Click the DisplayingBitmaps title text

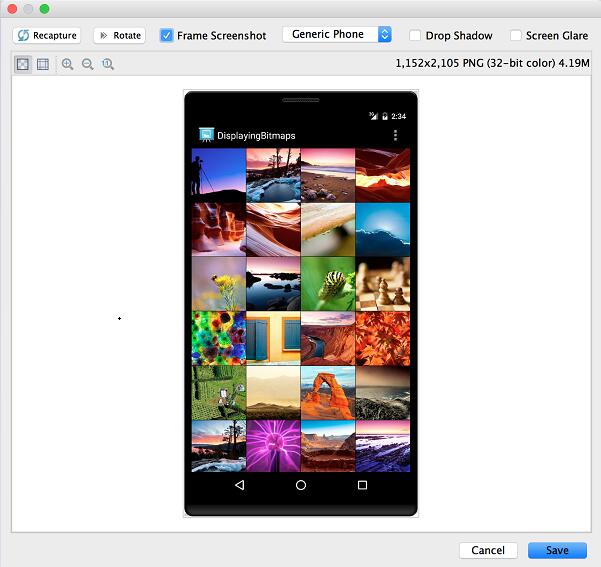(256, 136)
